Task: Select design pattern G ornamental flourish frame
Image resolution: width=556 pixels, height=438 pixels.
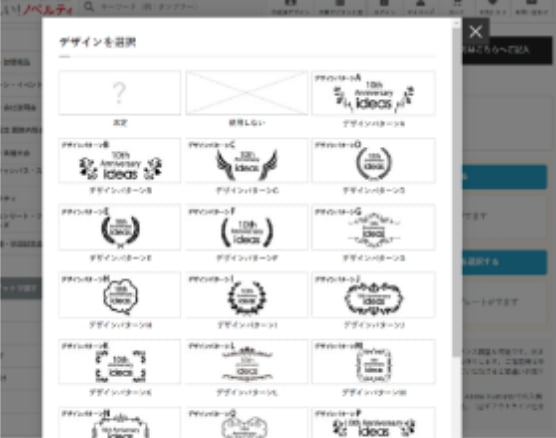Action: click(x=373, y=227)
